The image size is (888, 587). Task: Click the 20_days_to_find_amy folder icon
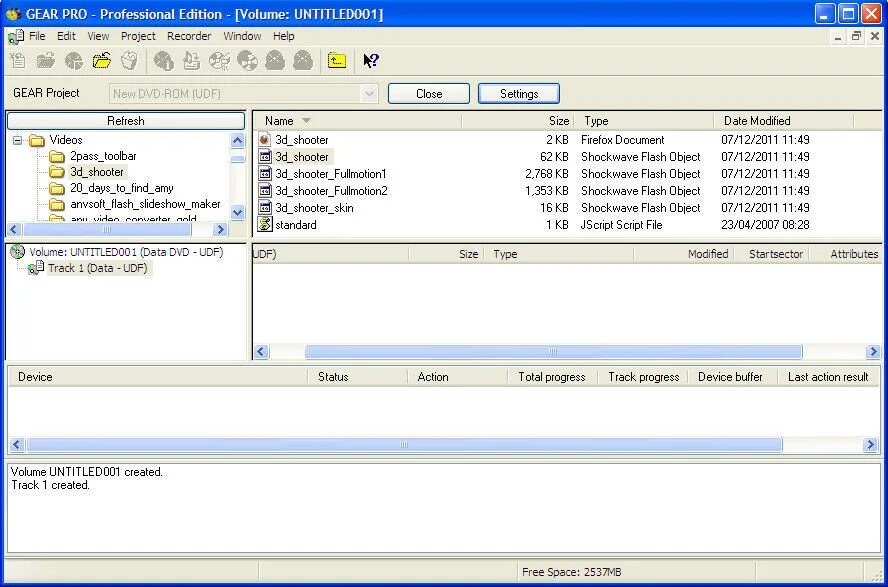[57, 188]
